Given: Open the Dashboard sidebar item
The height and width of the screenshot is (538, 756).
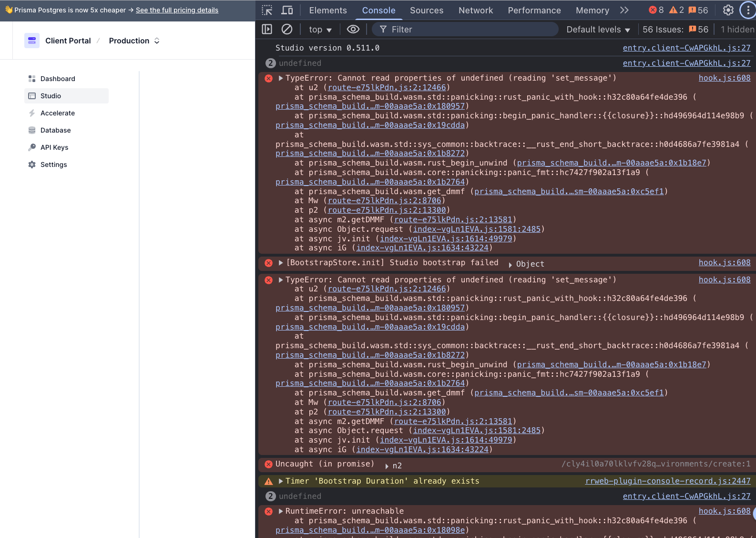Looking at the screenshot, I should coord(58,79).
